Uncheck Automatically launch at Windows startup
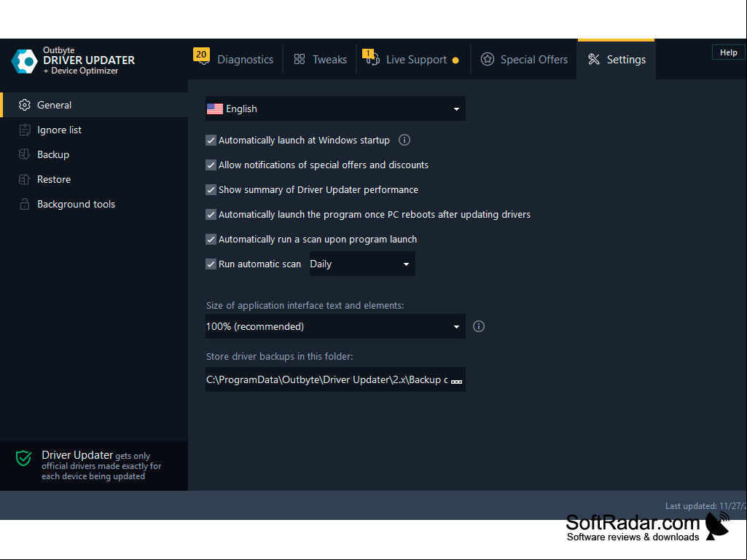 pos(211,140)
